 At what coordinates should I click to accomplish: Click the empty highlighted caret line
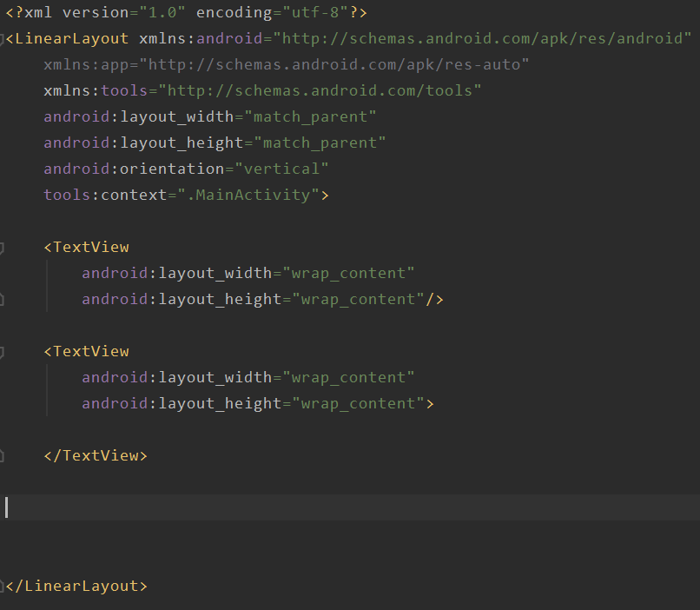pyautogui.click(x=350, y=507)
